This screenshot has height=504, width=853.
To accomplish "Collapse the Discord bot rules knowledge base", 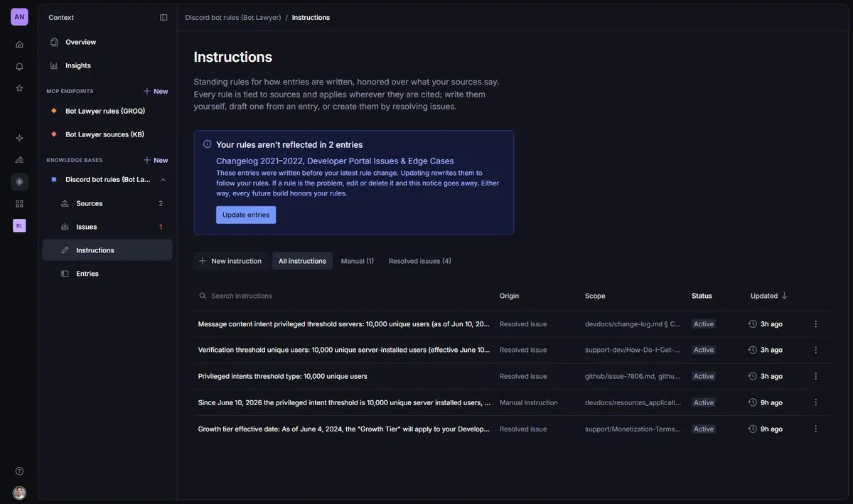I will [163, 179].
